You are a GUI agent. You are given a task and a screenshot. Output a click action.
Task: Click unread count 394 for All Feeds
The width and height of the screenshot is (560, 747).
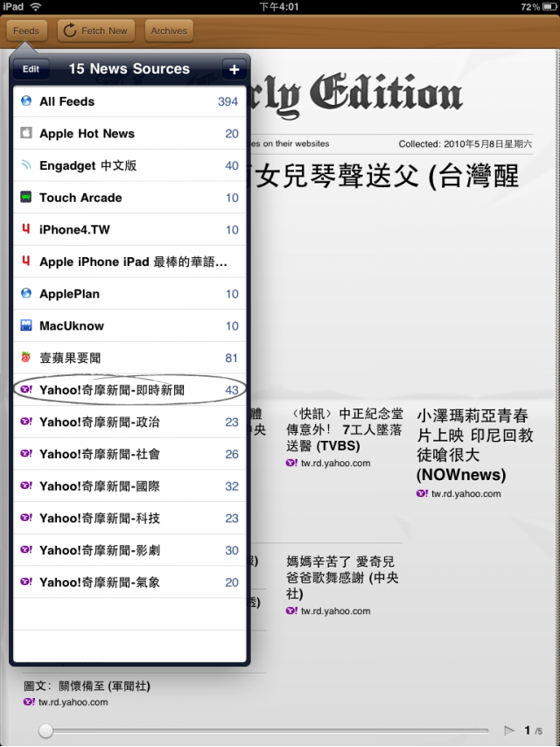227,101
